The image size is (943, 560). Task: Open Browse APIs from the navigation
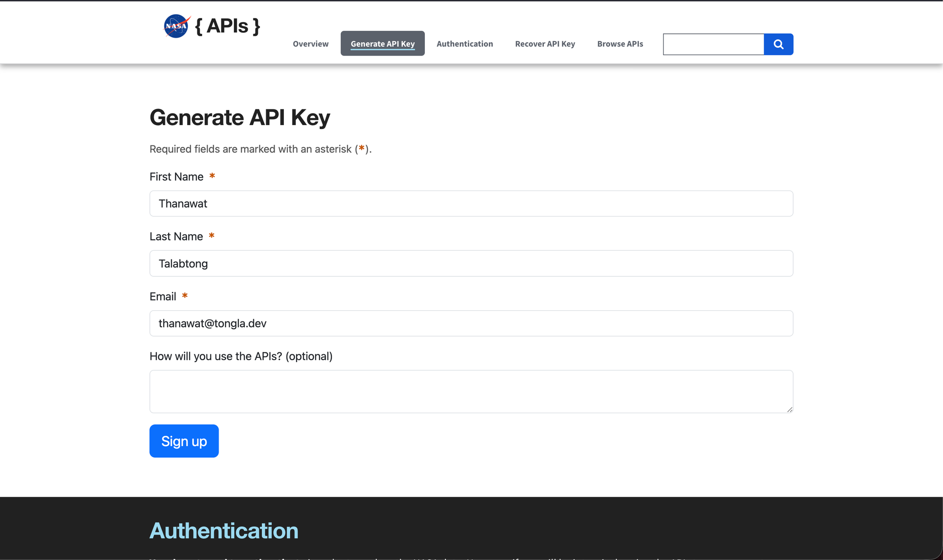(620, 44)
